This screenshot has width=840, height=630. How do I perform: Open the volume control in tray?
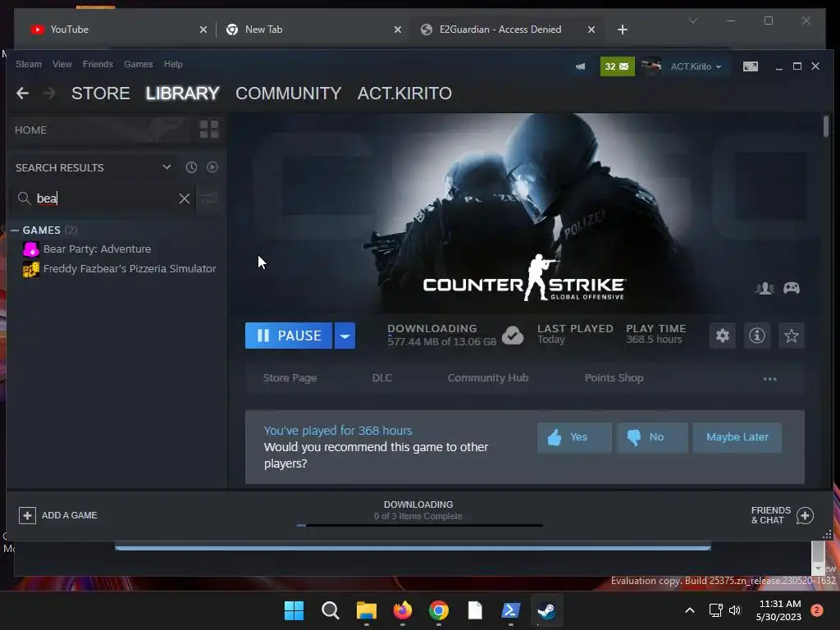734,610
